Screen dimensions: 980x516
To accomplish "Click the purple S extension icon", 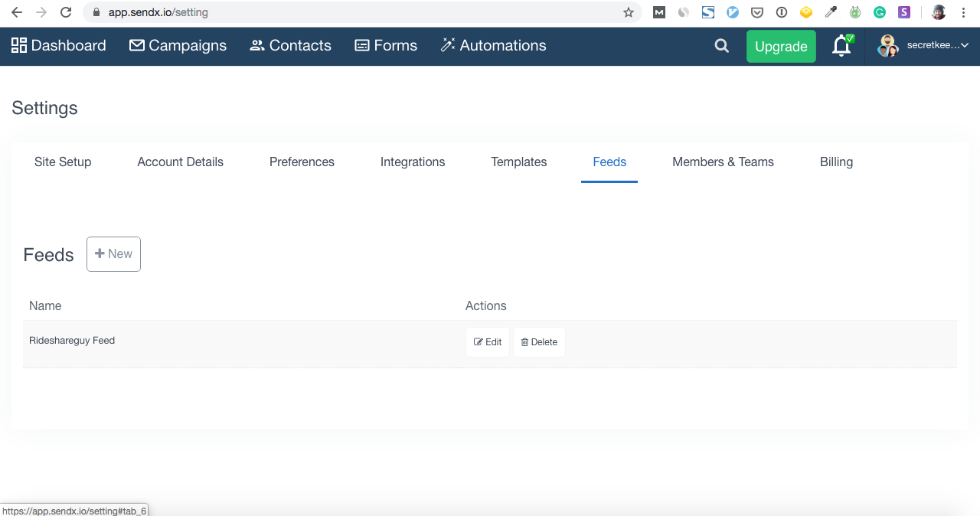I will coord(904,12).
